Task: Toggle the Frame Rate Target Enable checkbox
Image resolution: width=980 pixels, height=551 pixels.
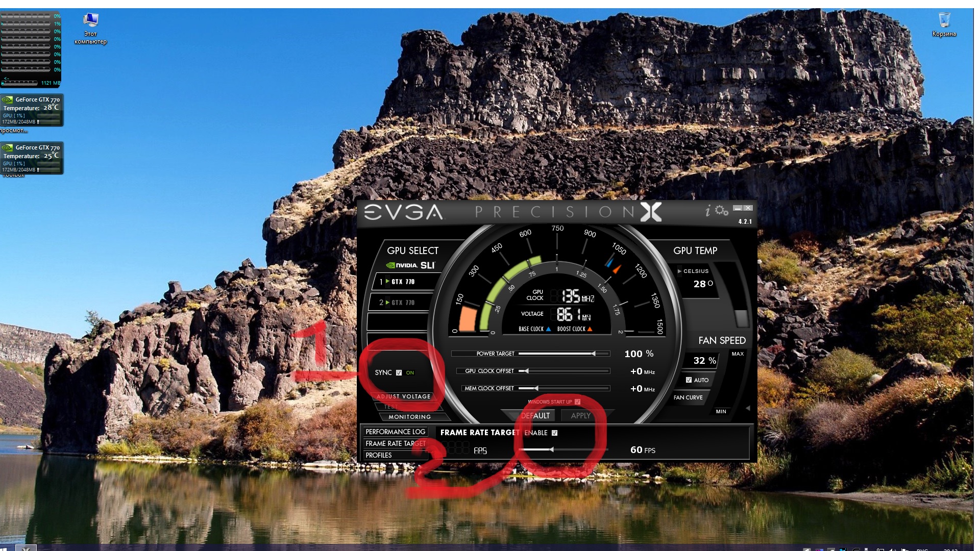Action: pos(554,433)
